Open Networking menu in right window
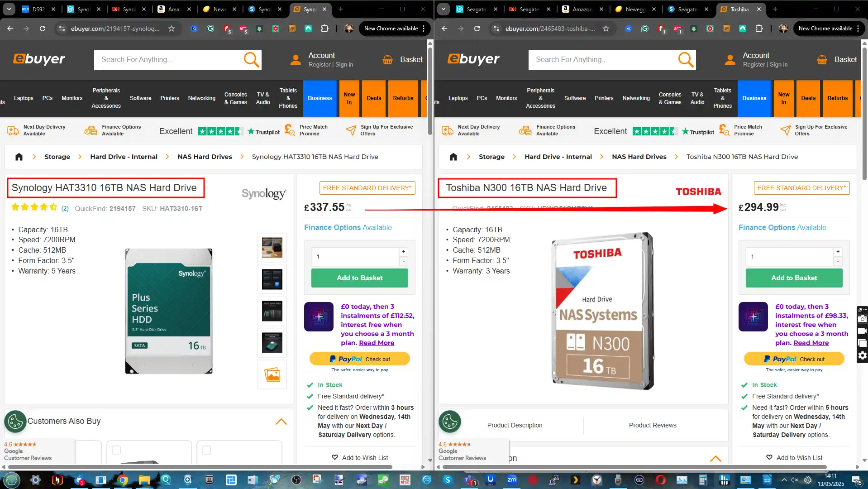868x489 pixels. pos(636,98)
